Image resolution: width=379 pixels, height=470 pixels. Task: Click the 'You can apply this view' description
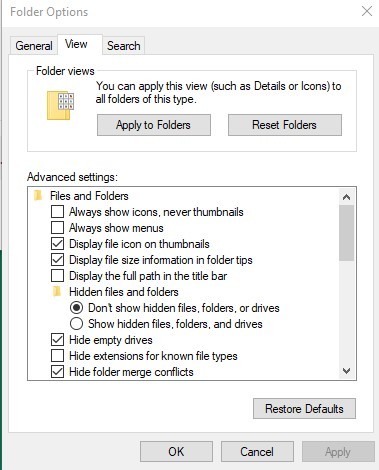point(218,92)
